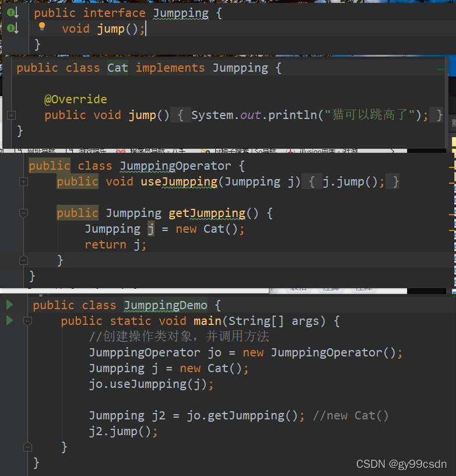Collapse getJumpping method at its declaration
This screenshot has height=476, width=456.
click(23, 213)
